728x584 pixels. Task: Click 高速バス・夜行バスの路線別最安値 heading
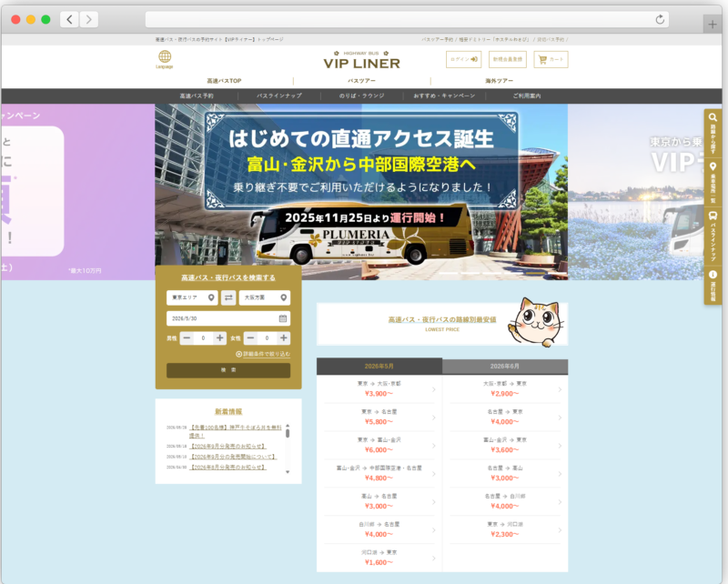[x=442, y=319]
